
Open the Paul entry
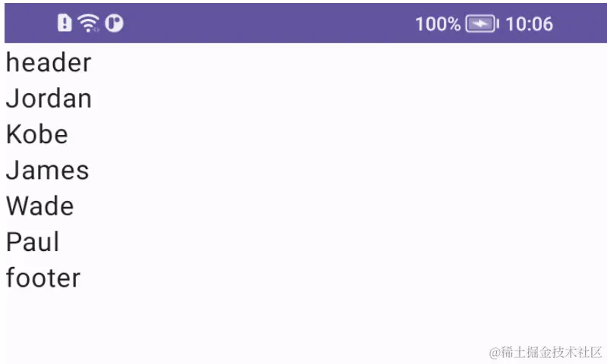303,242
